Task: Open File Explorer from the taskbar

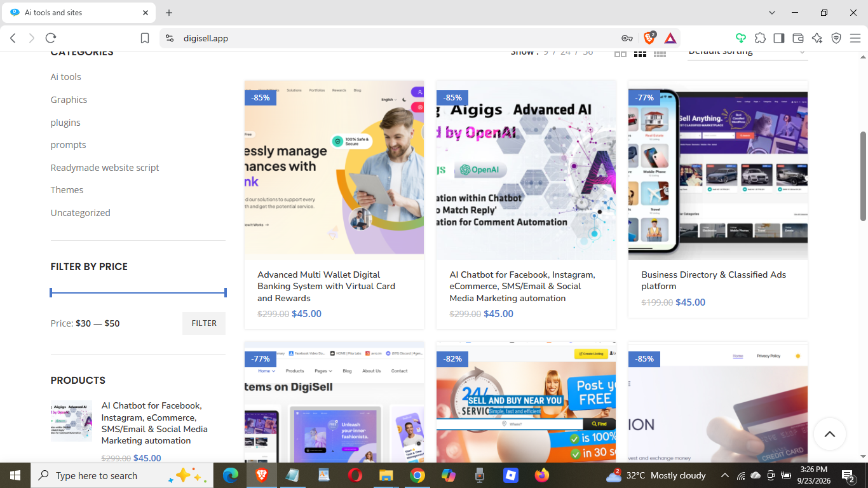Action: (x=386, y=475)
